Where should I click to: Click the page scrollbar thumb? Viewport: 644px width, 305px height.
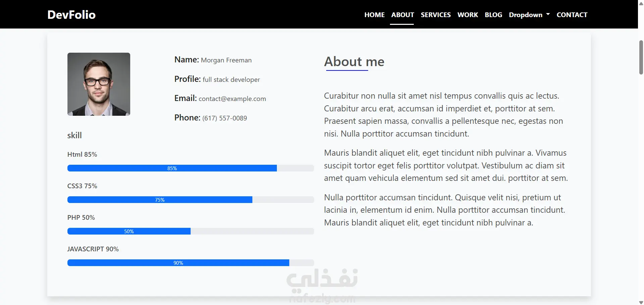[641, 57]
